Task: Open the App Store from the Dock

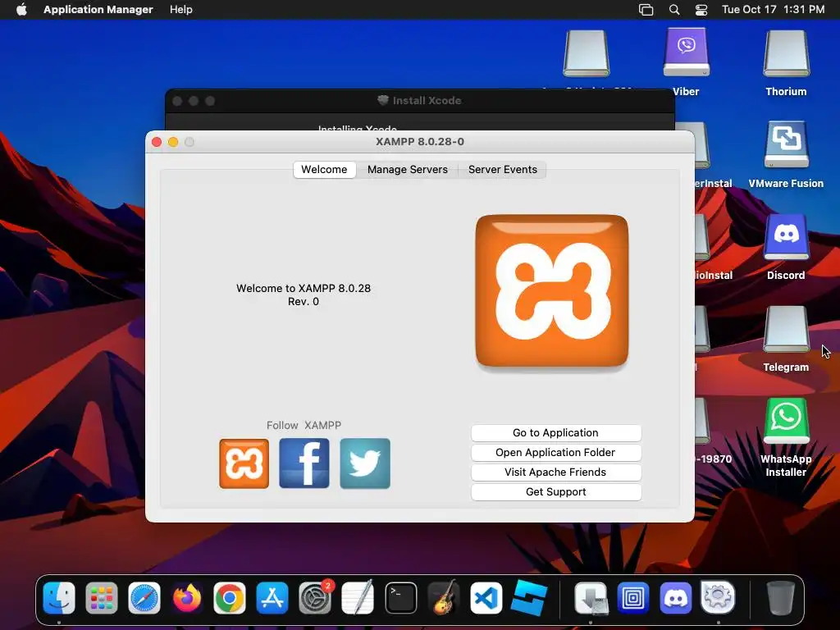Action: coord(272,597)
